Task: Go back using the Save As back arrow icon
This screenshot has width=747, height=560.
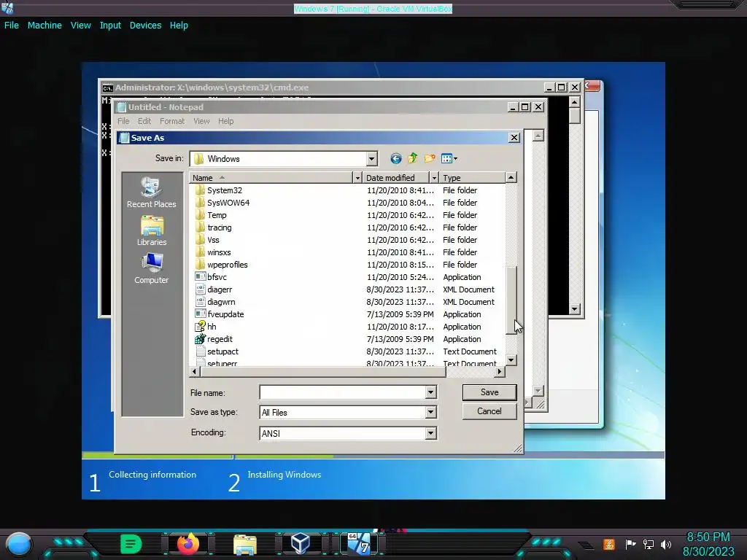Action: [x=395, y=158]
